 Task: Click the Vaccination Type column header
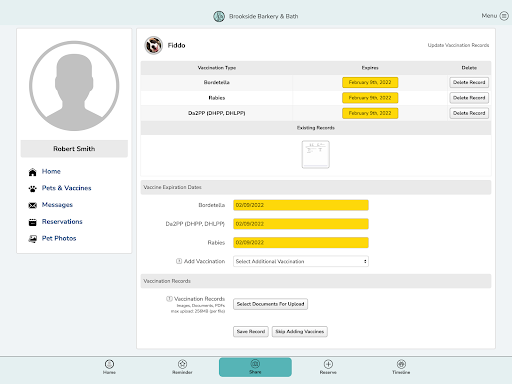click(217, 68)
